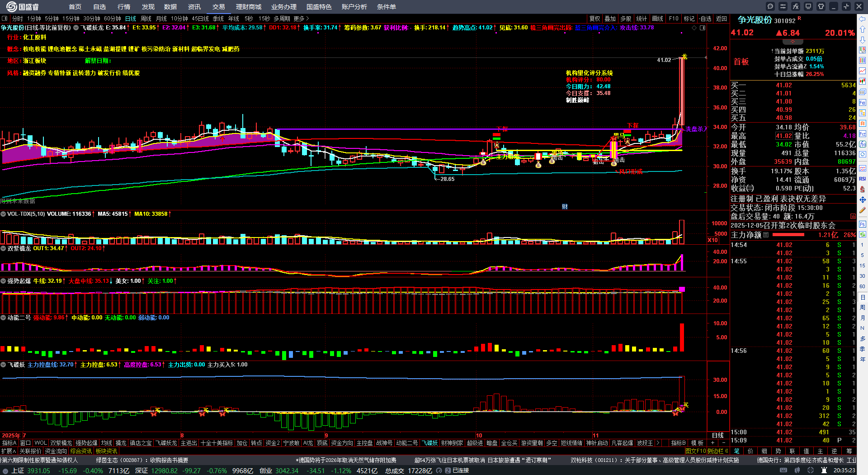Screen dimensions: 868x475
Task: Click the 返回 back button
Action: point(722,19)
